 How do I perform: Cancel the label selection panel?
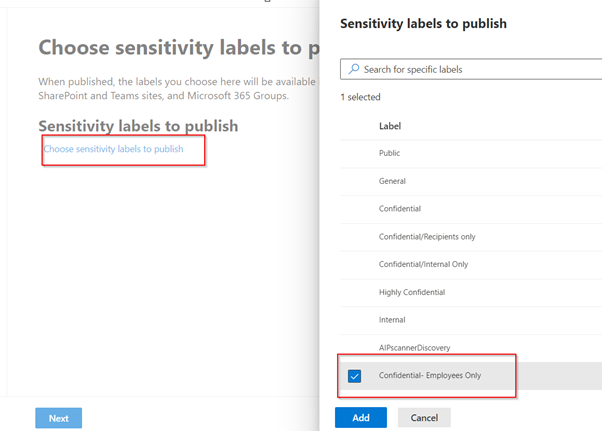coord(424,417)
